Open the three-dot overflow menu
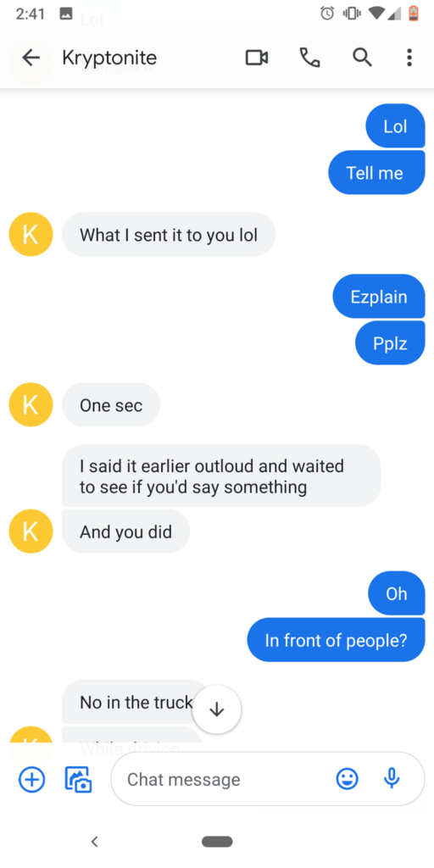Viewport: 434px width, 868px height. click(x=409, y=57)
